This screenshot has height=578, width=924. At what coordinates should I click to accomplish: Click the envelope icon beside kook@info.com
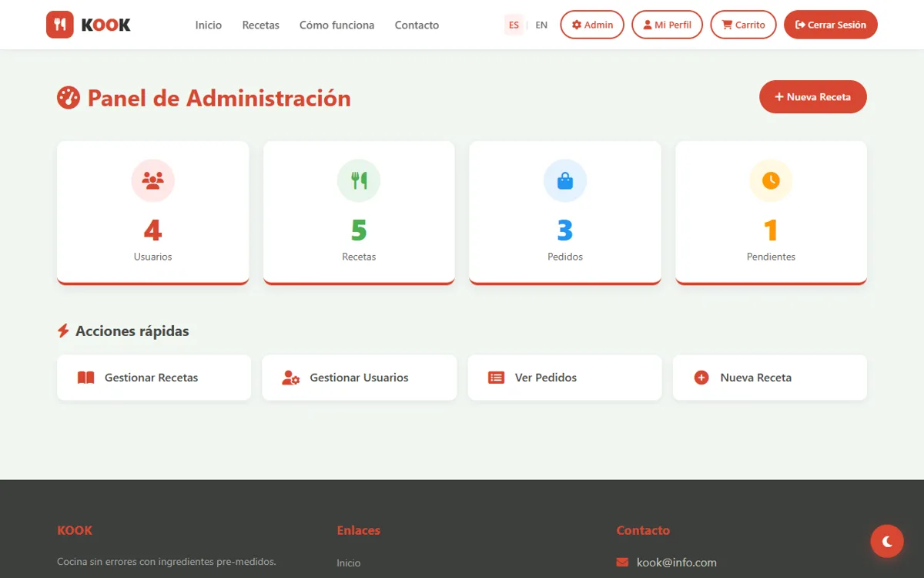623,563
